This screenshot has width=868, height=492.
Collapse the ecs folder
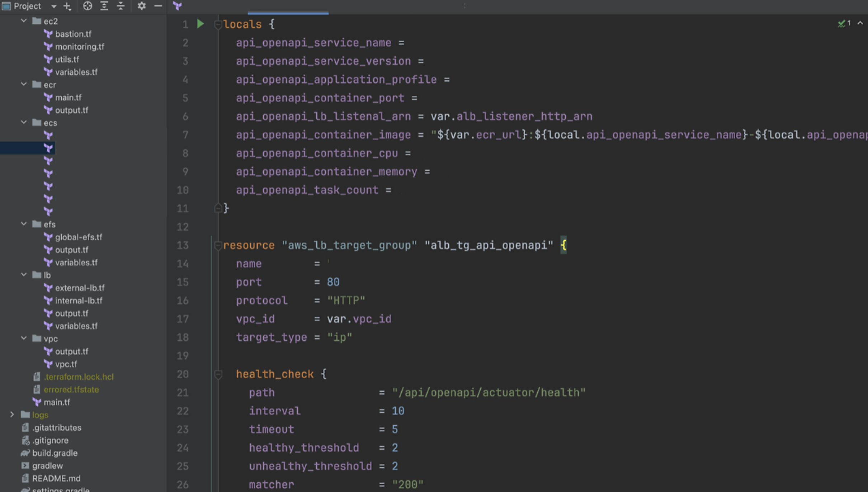pyautogui.click(x=24, y=122)
